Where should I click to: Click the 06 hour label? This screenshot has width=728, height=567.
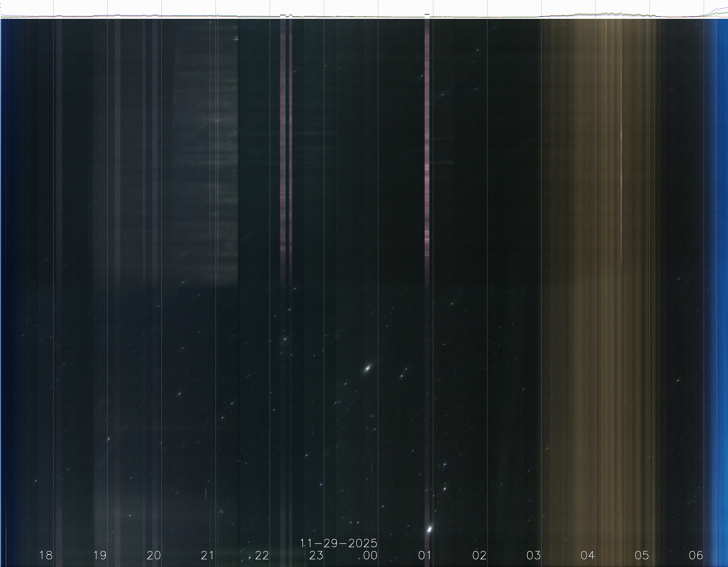pyautogui.click(x=696, y=555)
